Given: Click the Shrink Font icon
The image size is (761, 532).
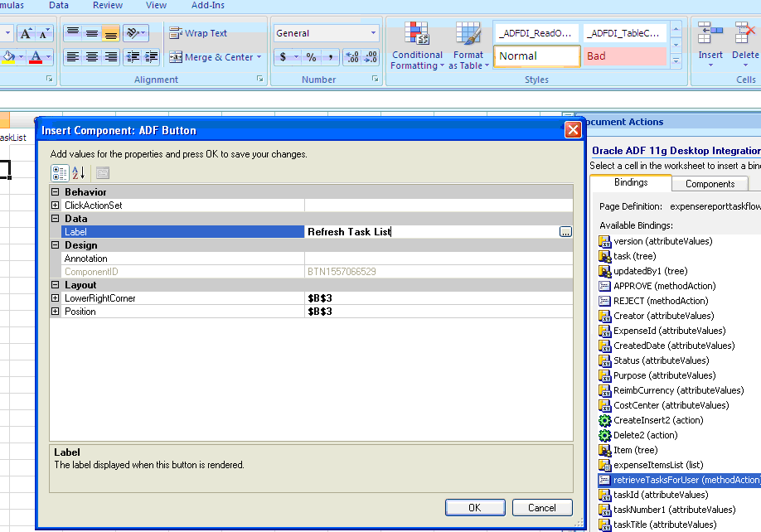Looking at the screenshot, I should pos(43,33).
